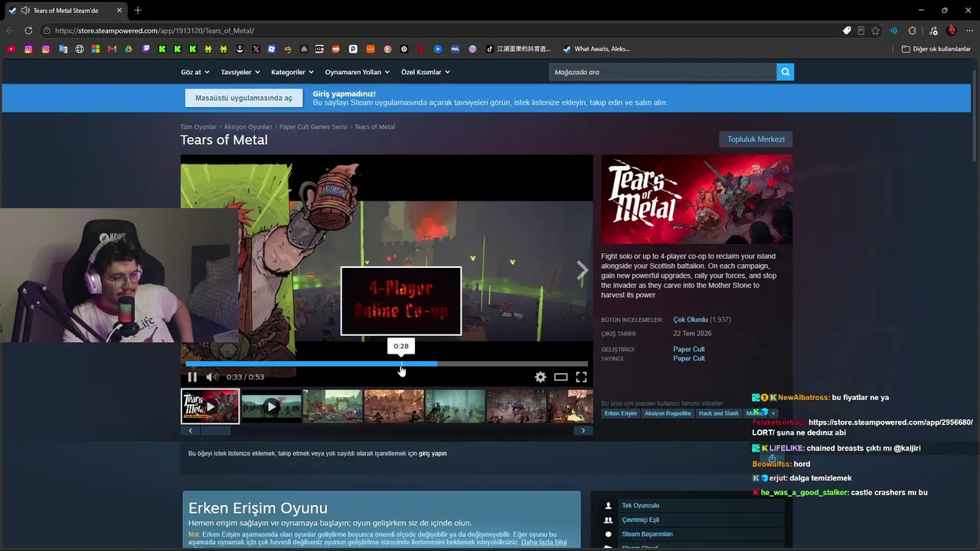Expand the Kategoriler menu
This screenshot has width=980, height=551.
coord(292,72)
